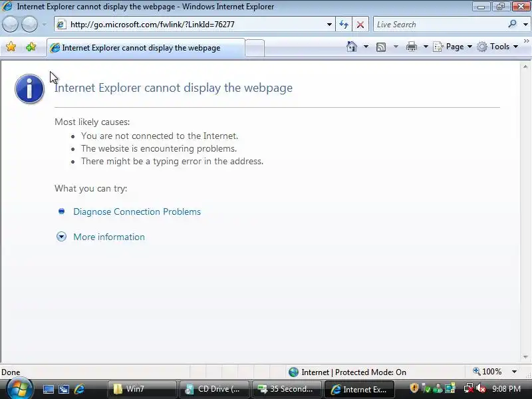The height and width of the screenshot is (399, 532).
Task: Click the RSS Feeds icon
Action: click(x=381, y=47)
